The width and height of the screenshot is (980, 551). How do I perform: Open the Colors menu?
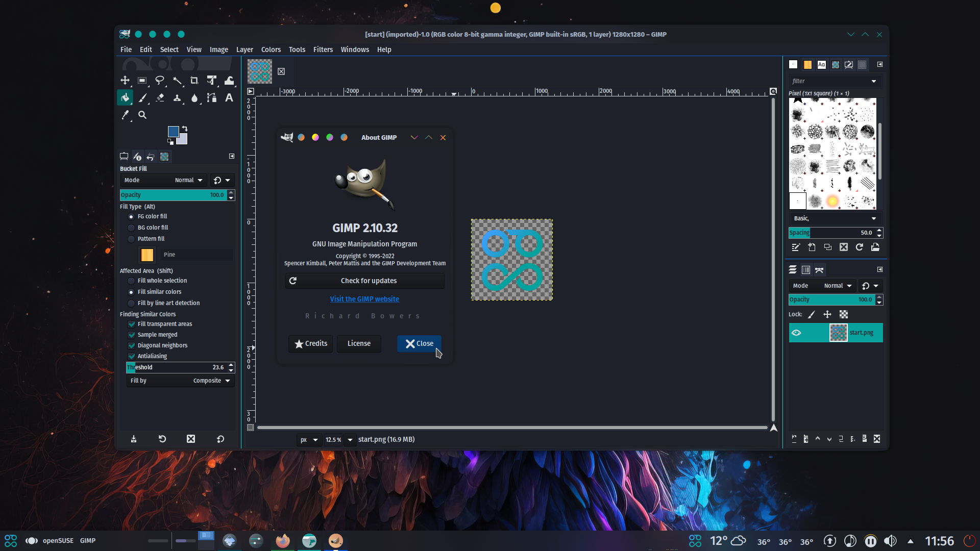(271, 50)
